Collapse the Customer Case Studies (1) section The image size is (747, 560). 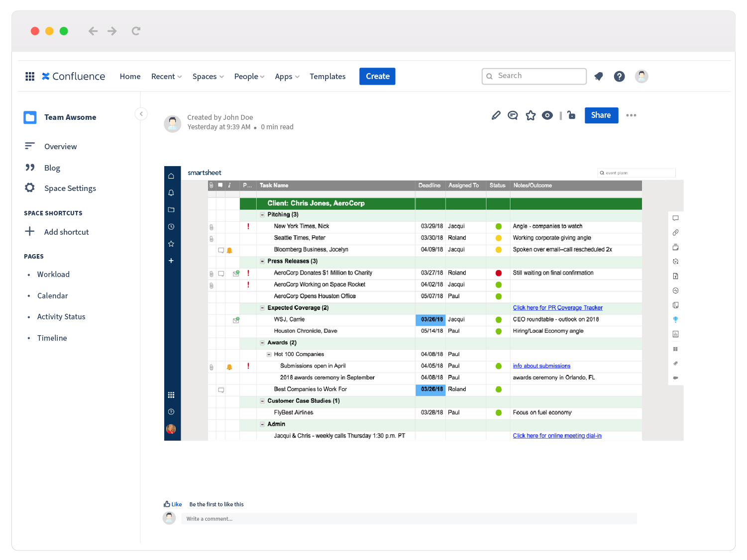tap(262, 401)
